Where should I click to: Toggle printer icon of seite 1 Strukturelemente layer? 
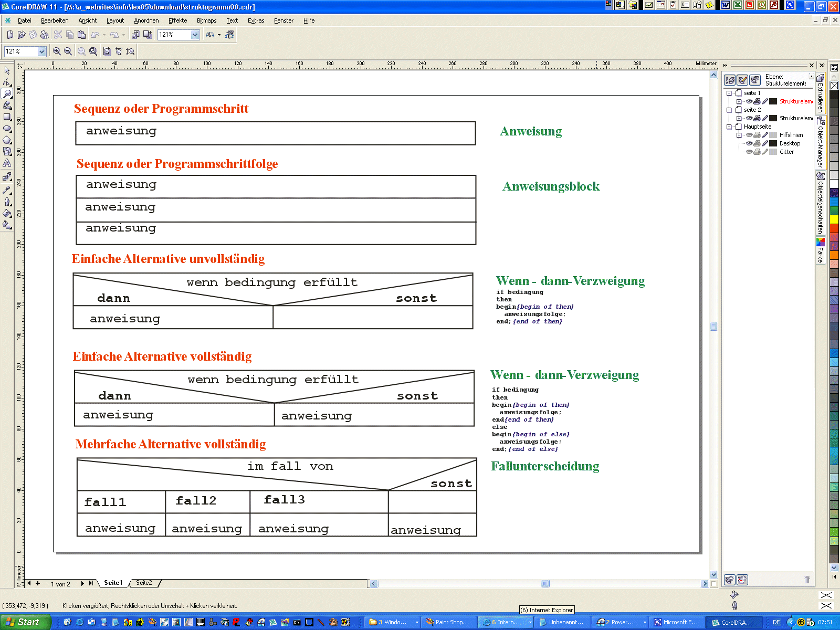coord(757,101)
